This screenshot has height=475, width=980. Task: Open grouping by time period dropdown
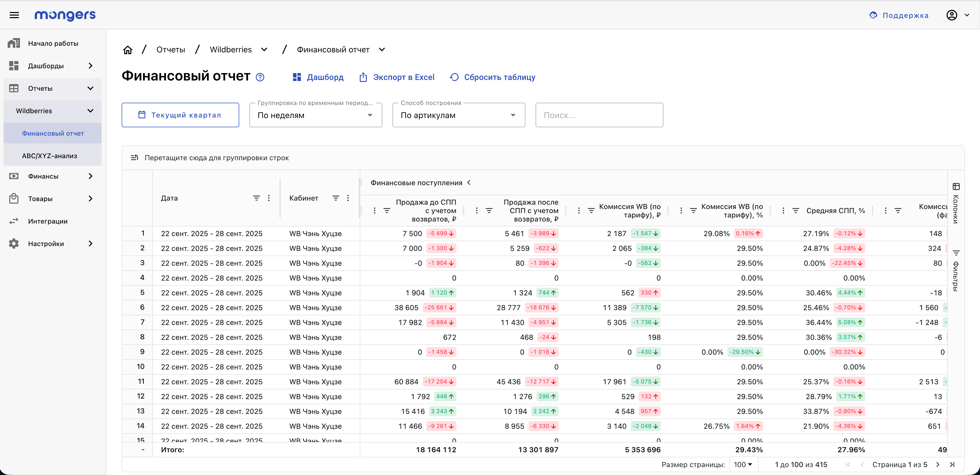(315, 115)
